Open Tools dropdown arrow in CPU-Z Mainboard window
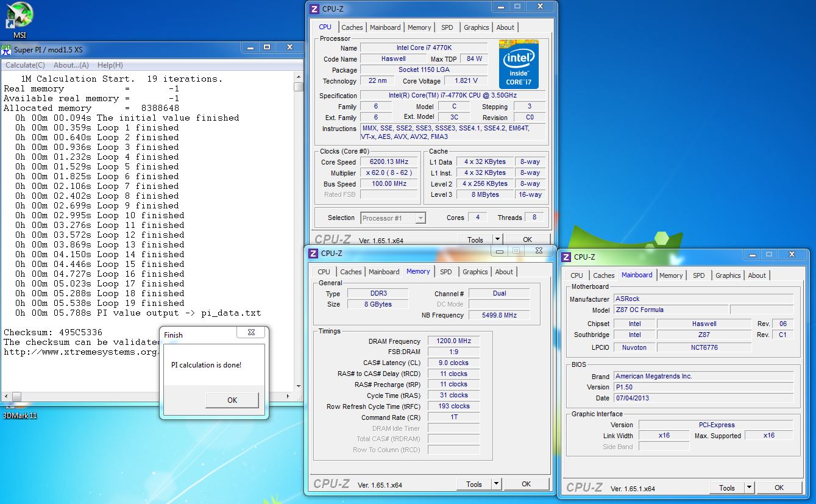The image size is (816, 504). click(x=749, y=488)
